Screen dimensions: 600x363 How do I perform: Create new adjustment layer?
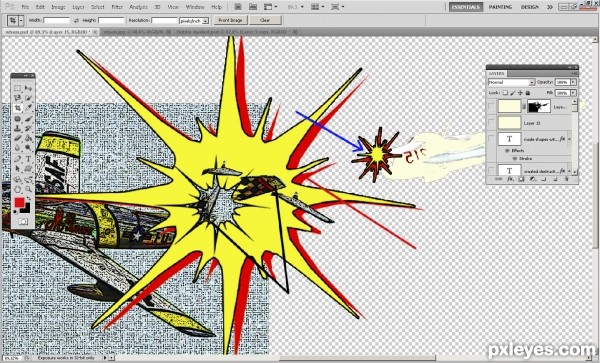[532, 179]
